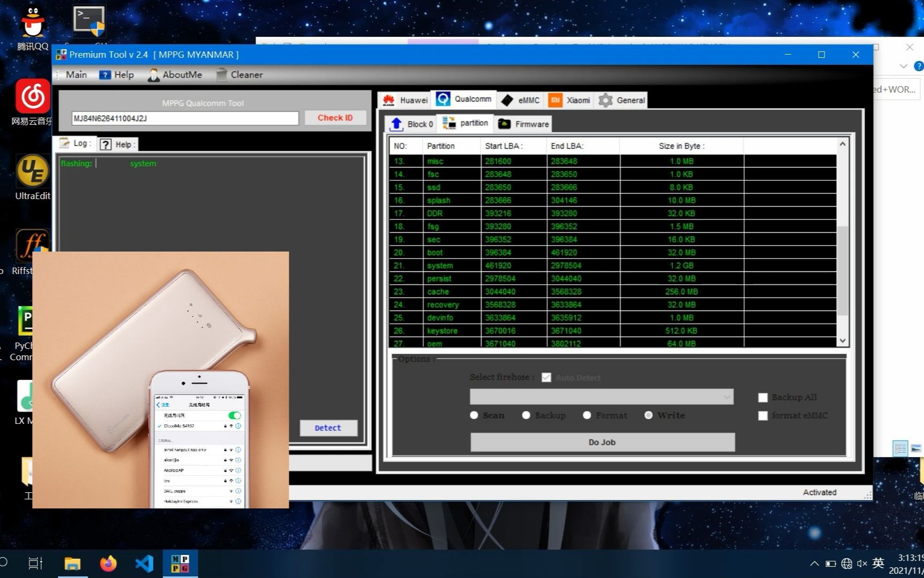The width and height of the screenshot is (924, 578).
Task: Click the network globe tray icon
Action: 846,564
